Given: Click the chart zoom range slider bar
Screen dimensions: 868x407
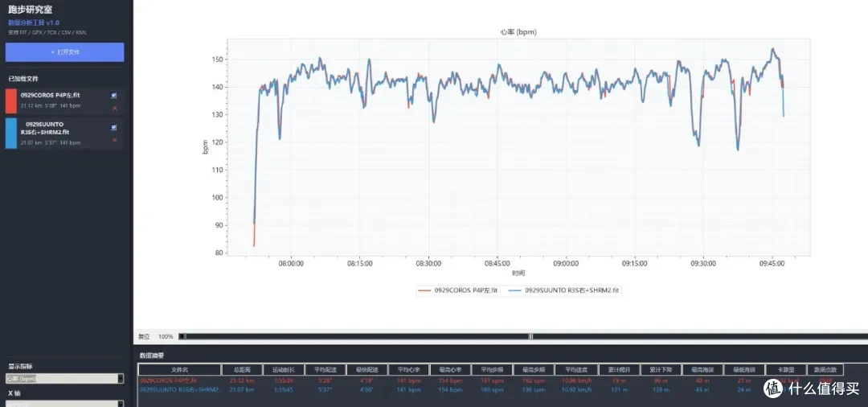Looking at the screenshot, I should 523,336.
